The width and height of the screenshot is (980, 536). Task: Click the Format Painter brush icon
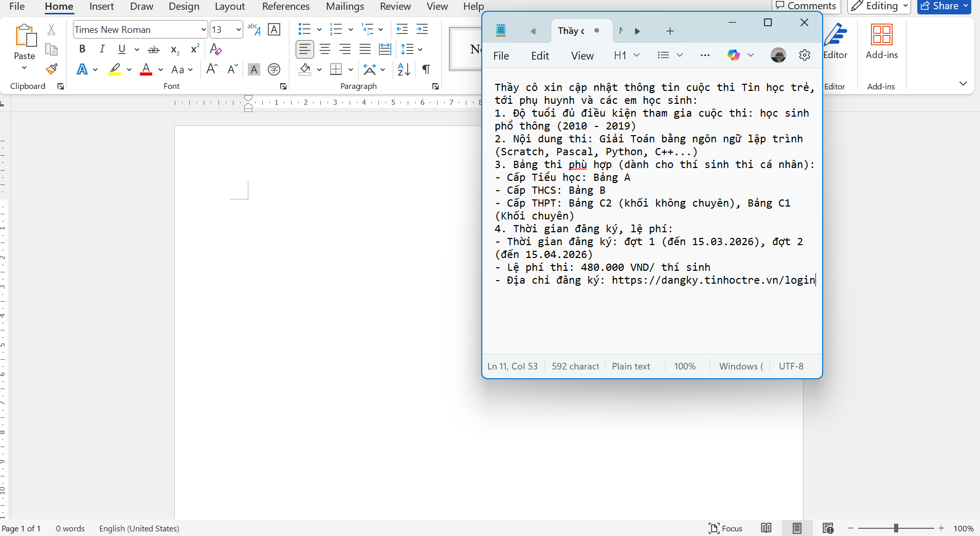pos(51,69)
